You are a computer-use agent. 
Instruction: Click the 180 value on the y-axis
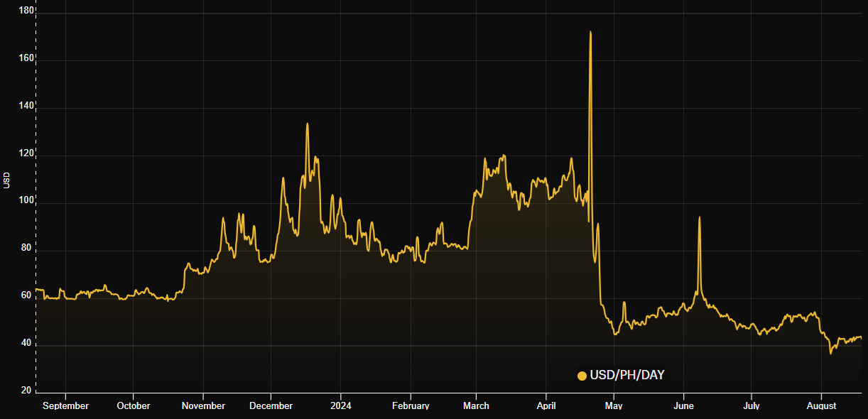pyautogui.click(x=26, y=11)
